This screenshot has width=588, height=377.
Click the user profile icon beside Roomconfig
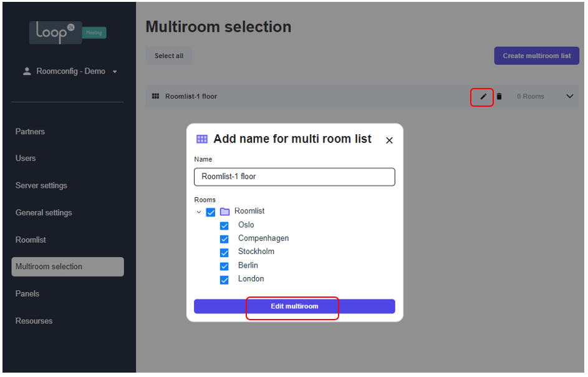click(x=27, y=71)
